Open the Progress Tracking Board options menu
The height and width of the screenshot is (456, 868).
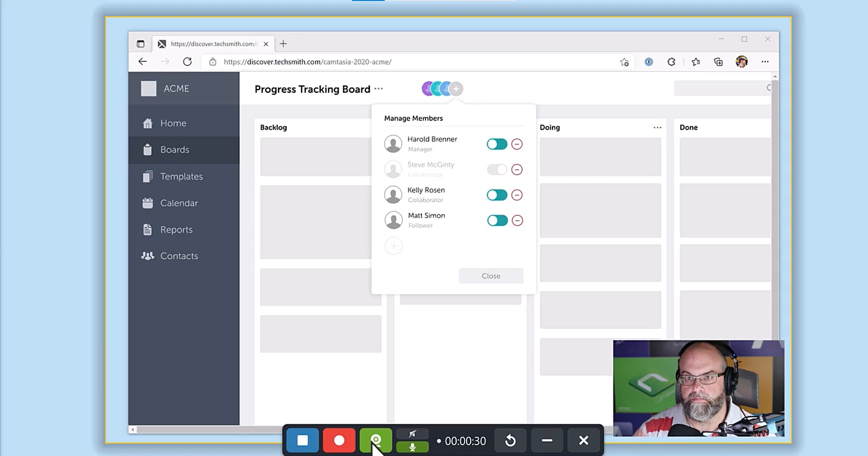point(379,89)
